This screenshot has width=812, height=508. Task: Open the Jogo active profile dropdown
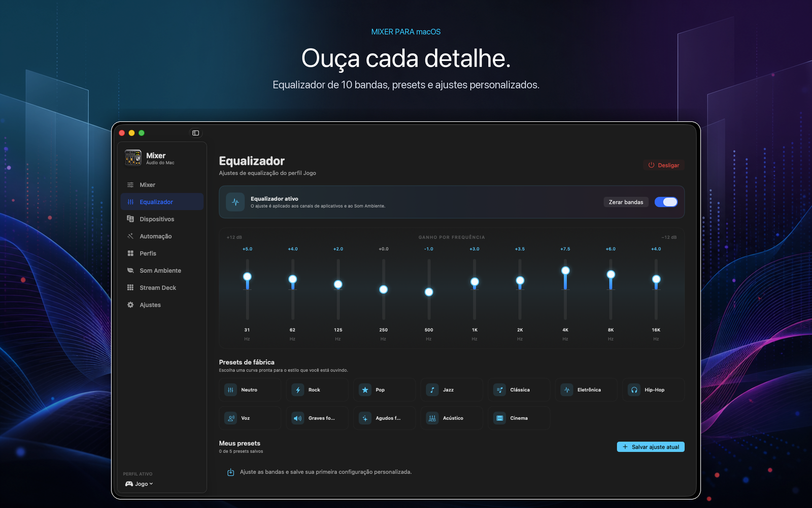139,484
